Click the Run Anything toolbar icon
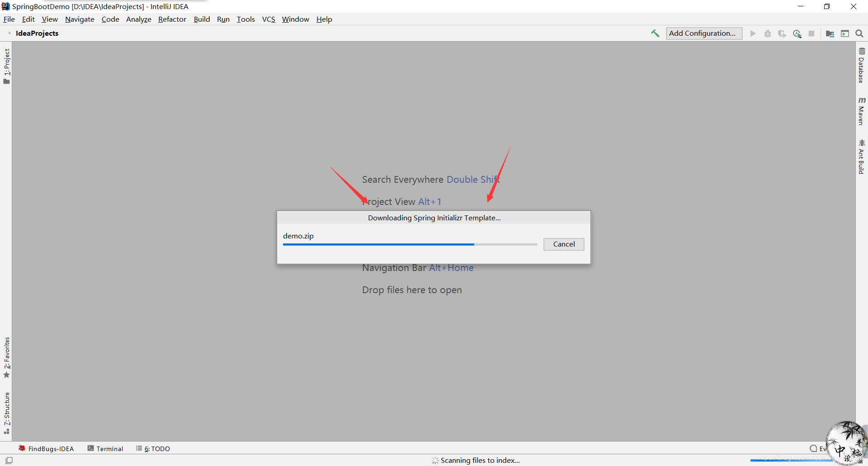The height and width of the screenshot is (466, 868). coord(845,33)
